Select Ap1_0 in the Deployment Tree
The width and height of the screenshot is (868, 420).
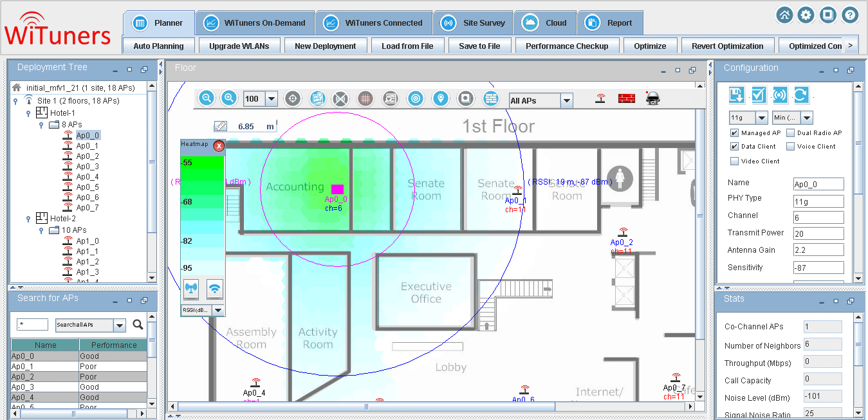pos(87,241)
